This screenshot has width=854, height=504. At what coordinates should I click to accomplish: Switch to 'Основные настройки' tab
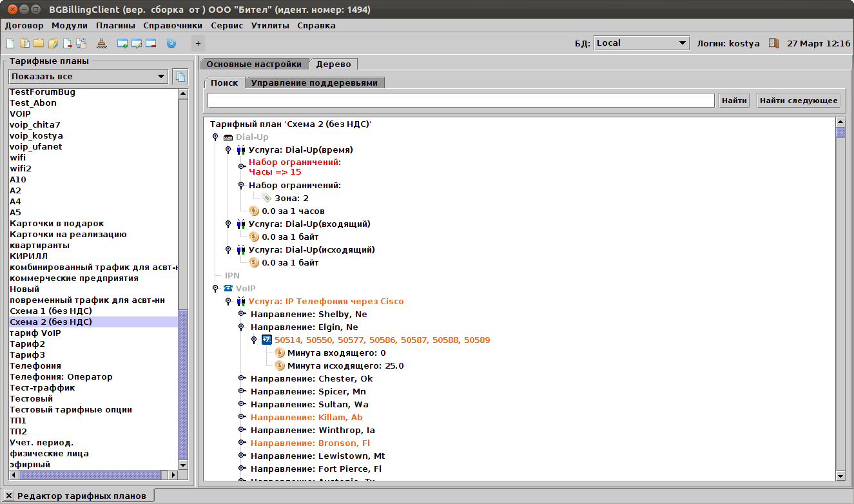[254, 64]
